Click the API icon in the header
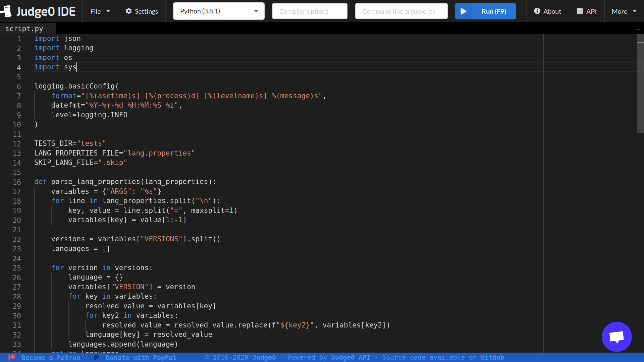644x362 pixels. [579, 11]
